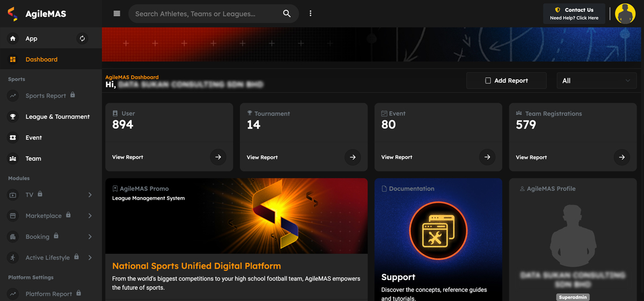
Task: Click the AgileMAS logo
Action: (x=36, y=14)
